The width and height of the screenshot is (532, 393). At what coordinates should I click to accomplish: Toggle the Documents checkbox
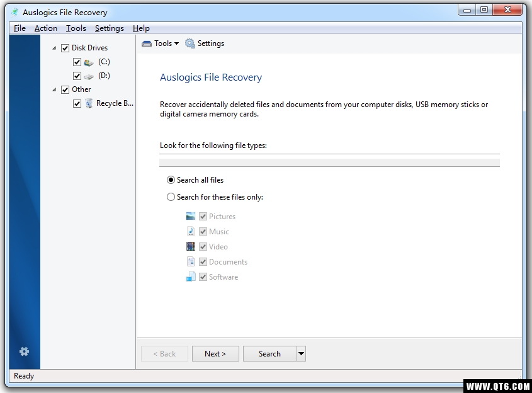point(203,261)
